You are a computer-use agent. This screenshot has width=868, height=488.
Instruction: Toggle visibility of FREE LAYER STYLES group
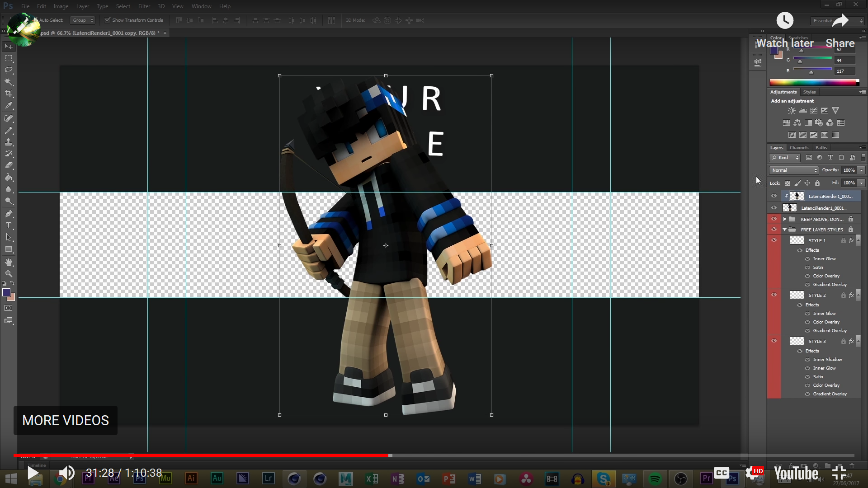pos(774,230)
